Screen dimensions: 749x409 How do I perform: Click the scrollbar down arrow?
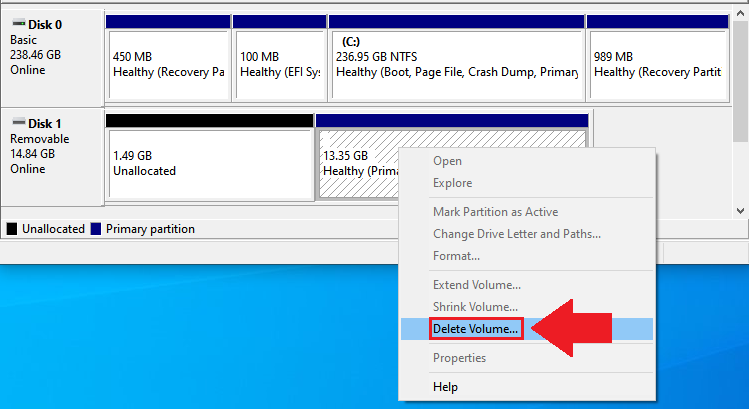click(740, 210)
